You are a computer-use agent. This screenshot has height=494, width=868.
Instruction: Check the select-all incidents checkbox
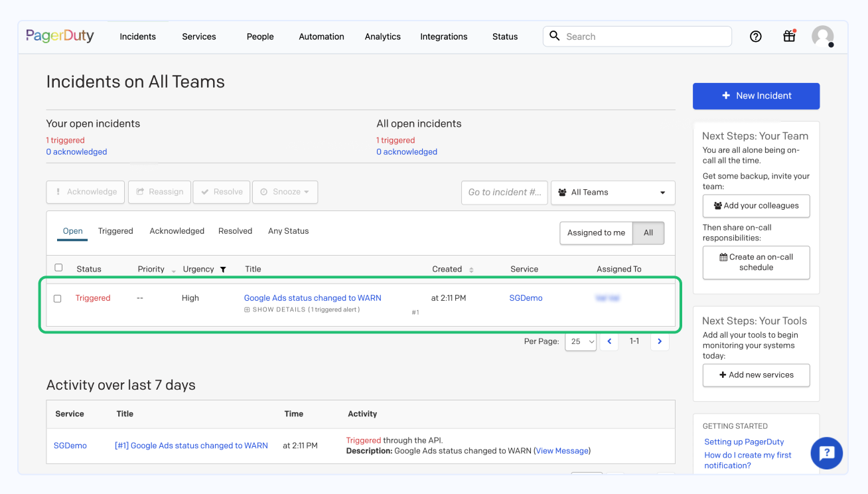[58, 267]
